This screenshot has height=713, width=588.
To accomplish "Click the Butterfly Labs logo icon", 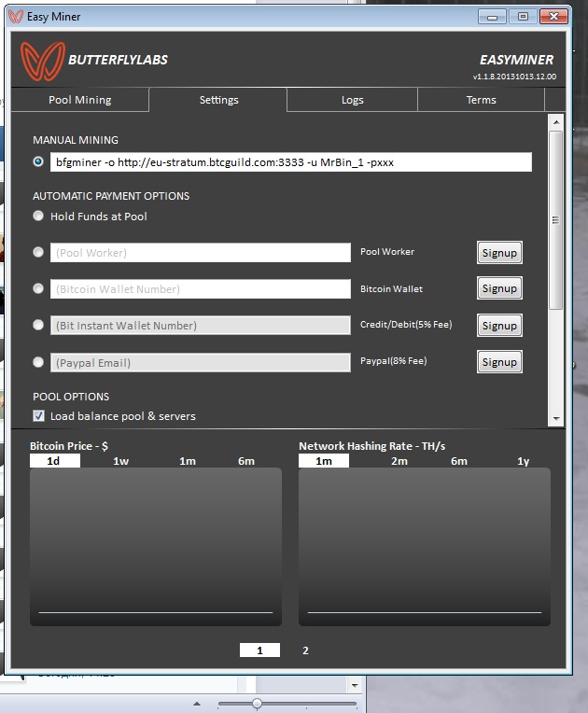I will (43, 61).
